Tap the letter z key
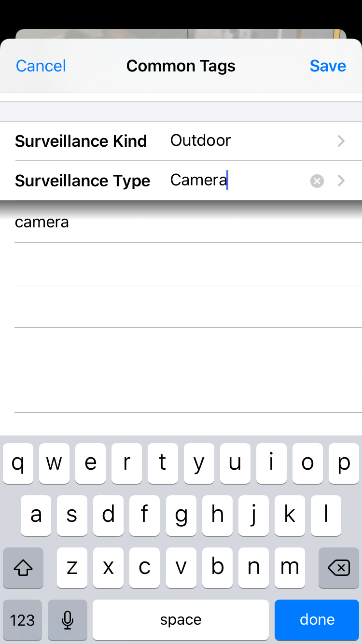 click(72, 568)
